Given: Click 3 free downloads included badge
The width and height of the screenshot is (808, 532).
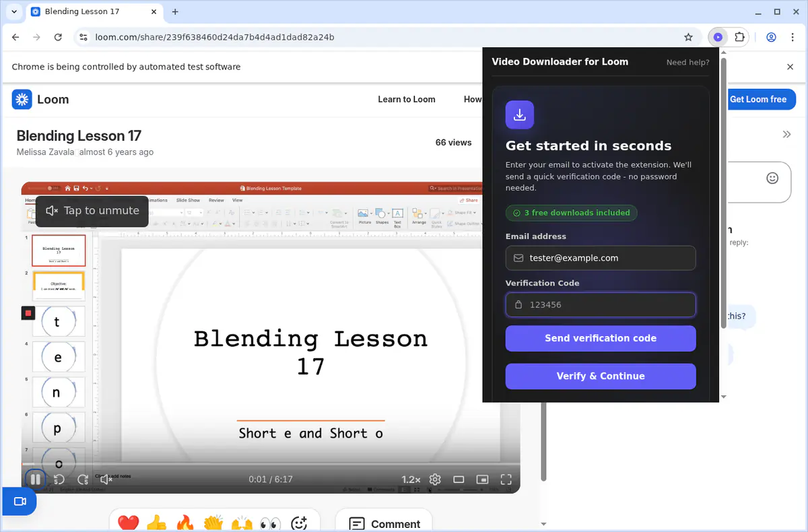Looking at the screenshot, I should point(571,213).
